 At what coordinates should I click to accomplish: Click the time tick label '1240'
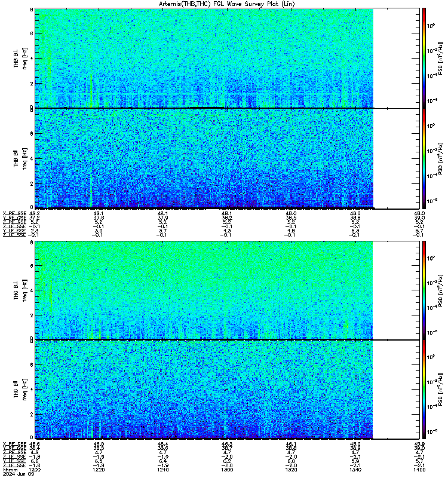coord(162,470)
